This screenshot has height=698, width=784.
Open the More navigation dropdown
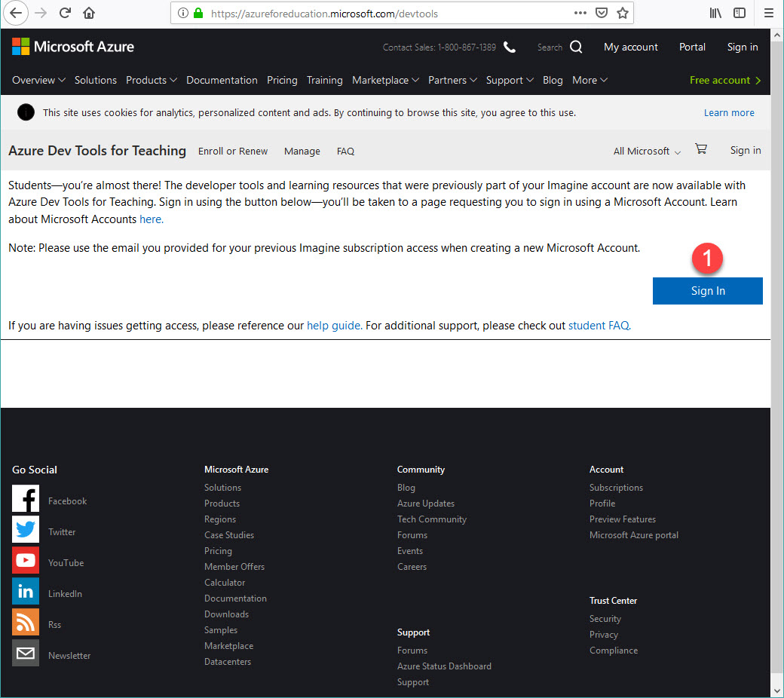coord(590,80)
